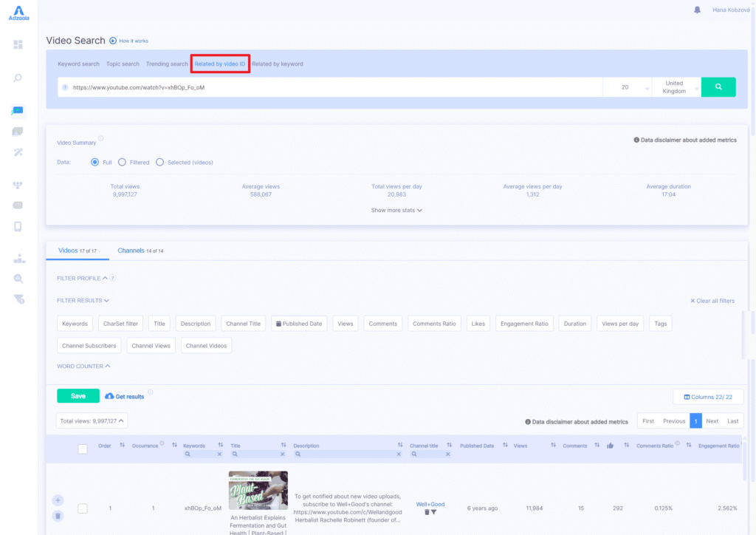This screenshot has height=535, width=756.
Task: Run the search with the green magnifier button
Action: point(718,86)
